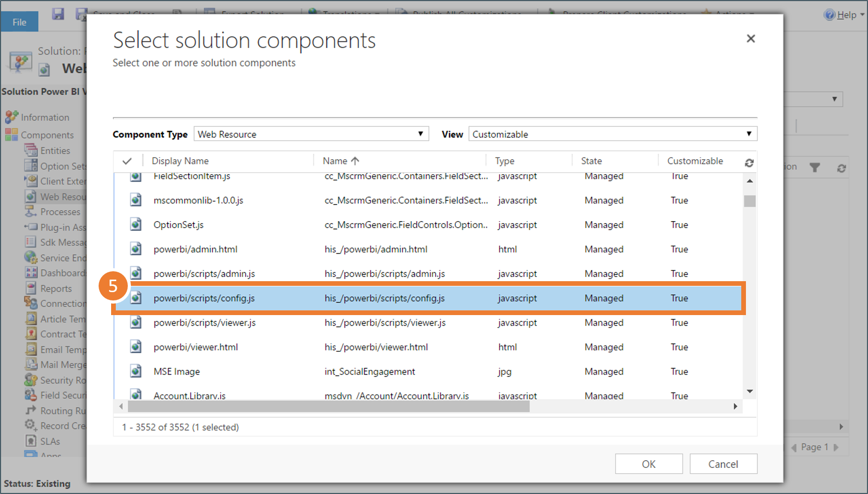
Task: Click the Dashboards icon in the sidebar
Action: coord(31,273)
